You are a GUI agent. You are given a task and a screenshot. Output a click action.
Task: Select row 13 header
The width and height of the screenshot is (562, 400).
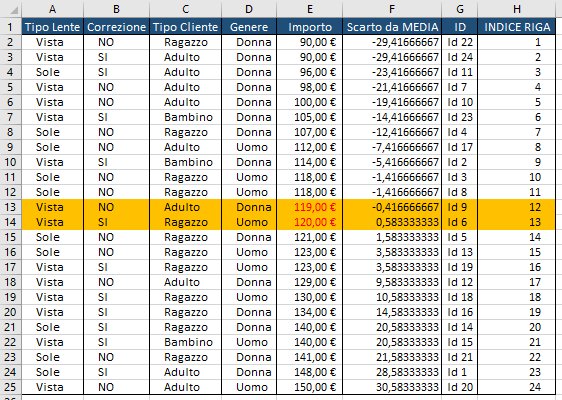(x=10, y=207)
